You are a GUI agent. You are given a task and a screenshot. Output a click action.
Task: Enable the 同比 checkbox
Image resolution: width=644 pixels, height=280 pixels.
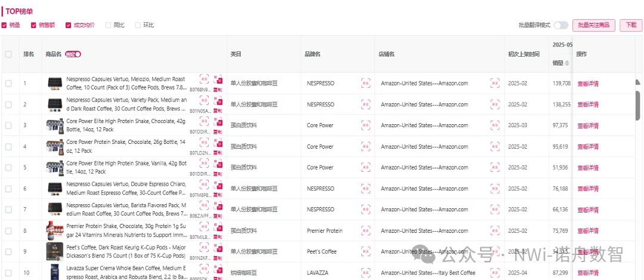tap(108, 25)
